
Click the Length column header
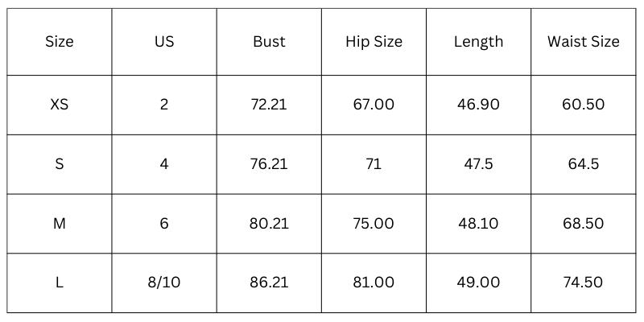478,42
